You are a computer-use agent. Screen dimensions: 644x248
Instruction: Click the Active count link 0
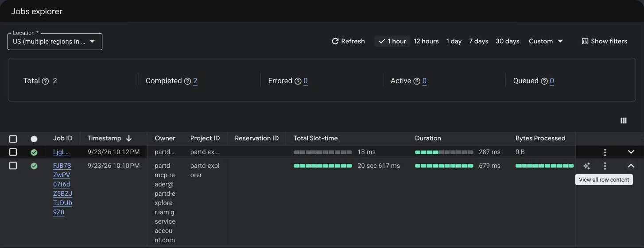424,81
